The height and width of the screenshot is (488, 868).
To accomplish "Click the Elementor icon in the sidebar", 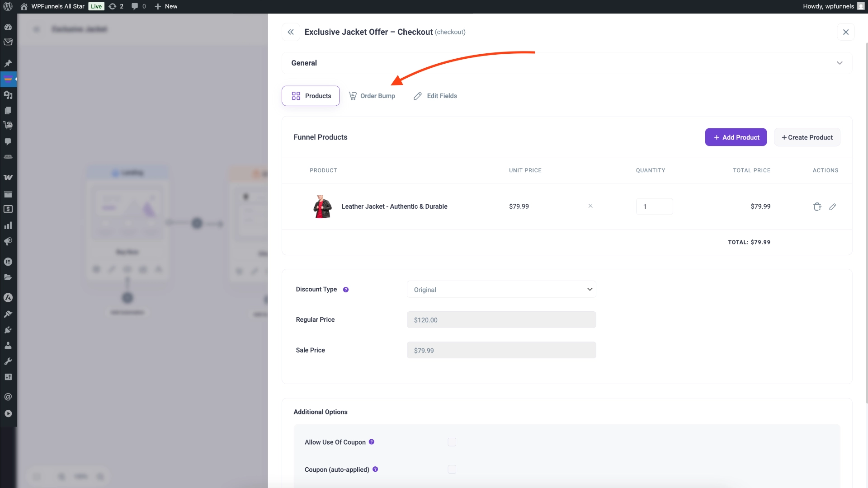I will 8,298.
